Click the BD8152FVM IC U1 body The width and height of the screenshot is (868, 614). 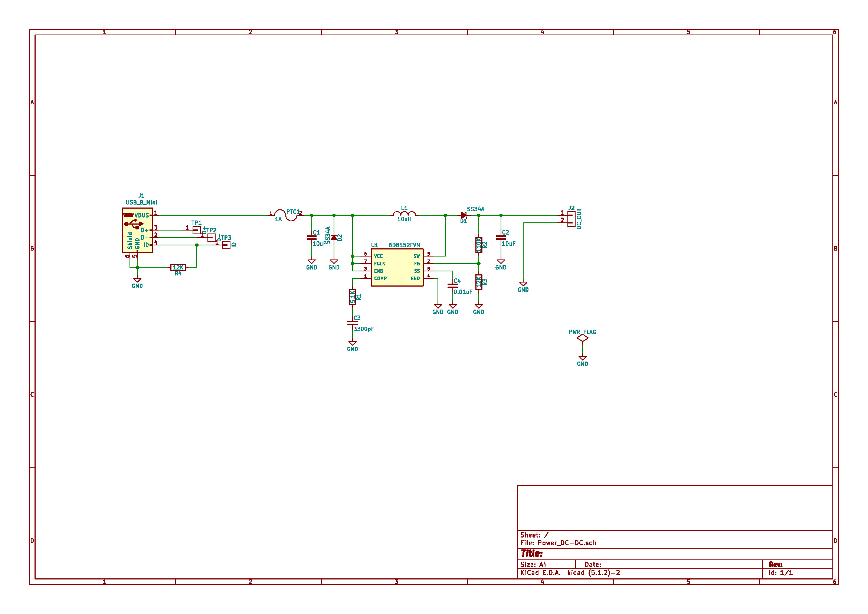click(397, 267)
